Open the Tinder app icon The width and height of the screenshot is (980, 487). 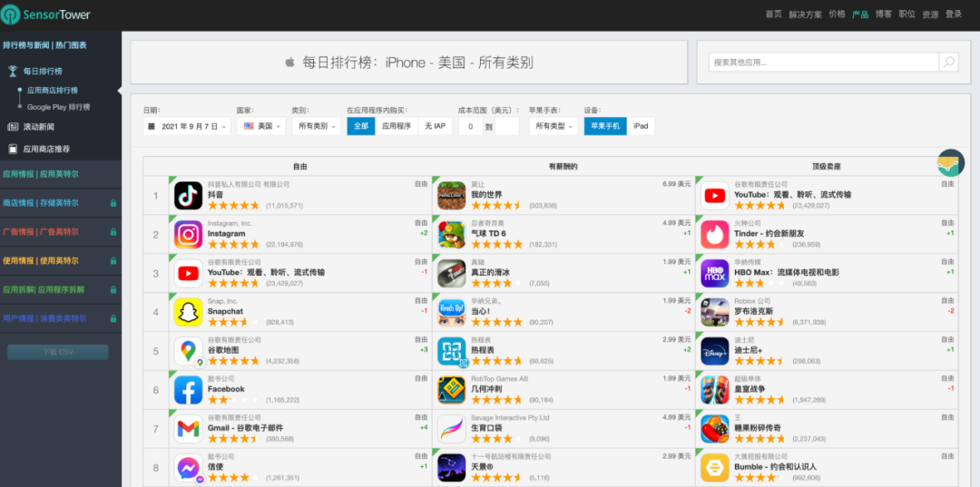714,234
